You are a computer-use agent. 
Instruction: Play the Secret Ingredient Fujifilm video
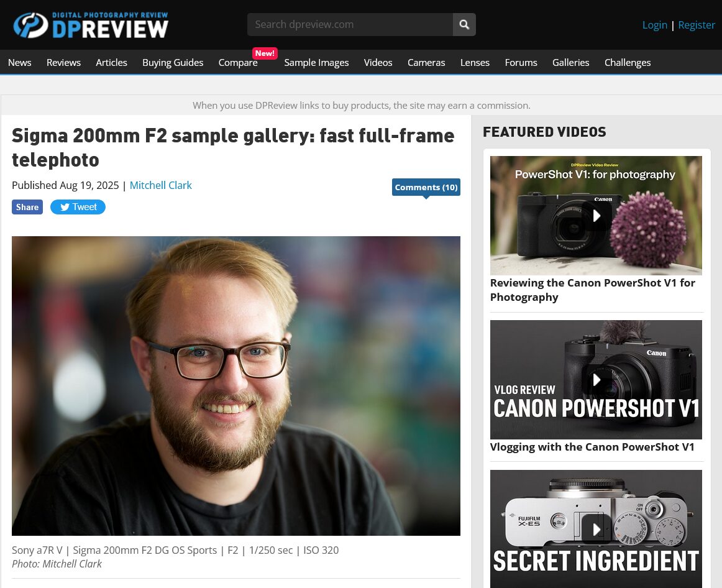tap(596, 528)
